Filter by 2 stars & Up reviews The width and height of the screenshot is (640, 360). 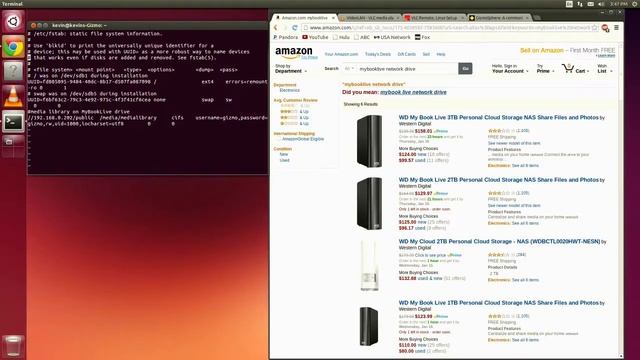click(294, 118)
